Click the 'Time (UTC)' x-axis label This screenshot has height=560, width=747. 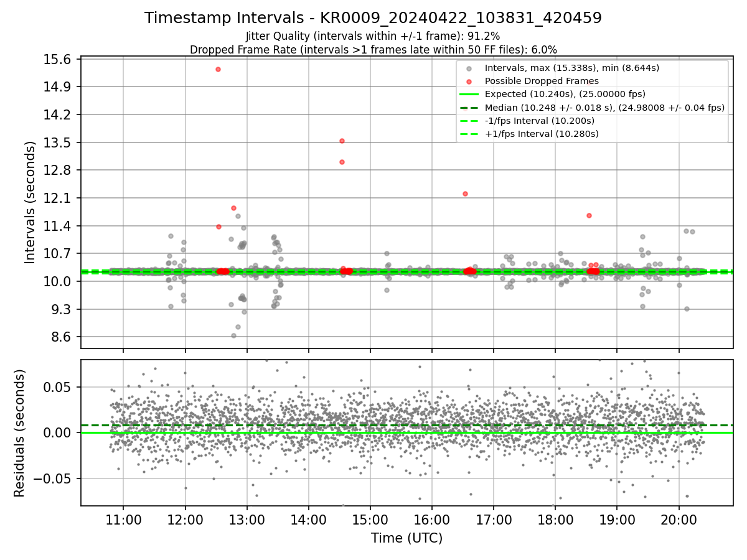click(x=406, y=538)
